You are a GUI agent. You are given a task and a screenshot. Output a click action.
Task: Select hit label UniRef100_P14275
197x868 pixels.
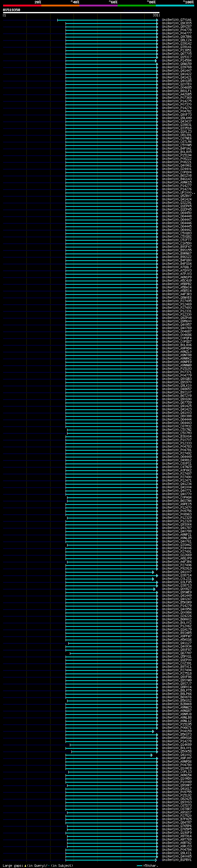[176, 101]
